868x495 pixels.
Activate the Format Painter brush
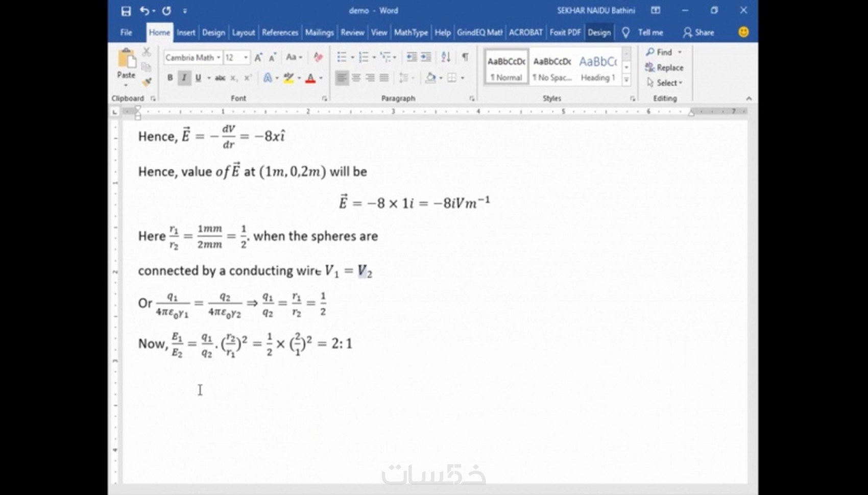147,82
